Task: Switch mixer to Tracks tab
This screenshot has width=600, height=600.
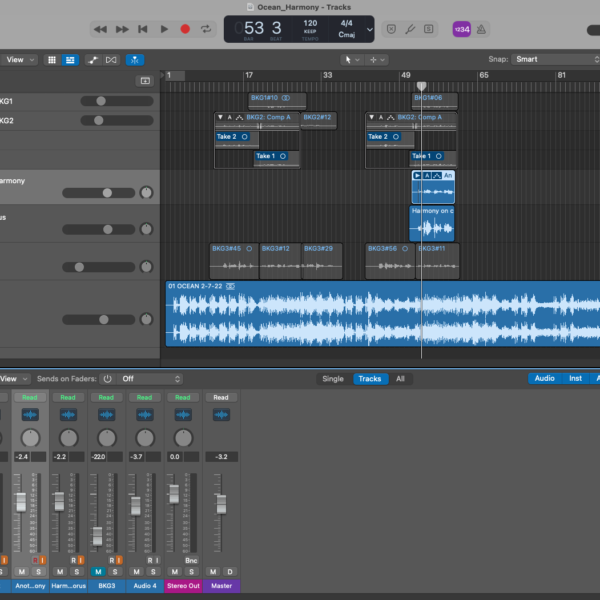Action: tap(370, 379)
